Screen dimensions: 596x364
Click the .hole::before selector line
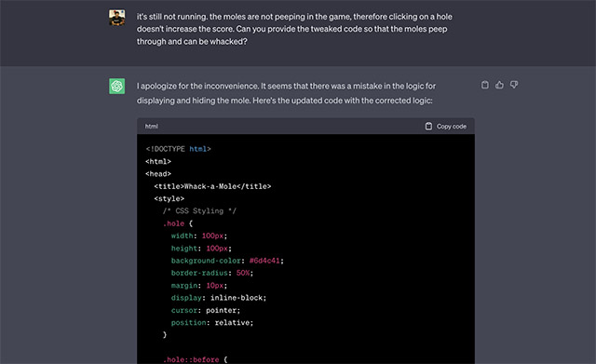pyautogui.click(x=195, y=359)
